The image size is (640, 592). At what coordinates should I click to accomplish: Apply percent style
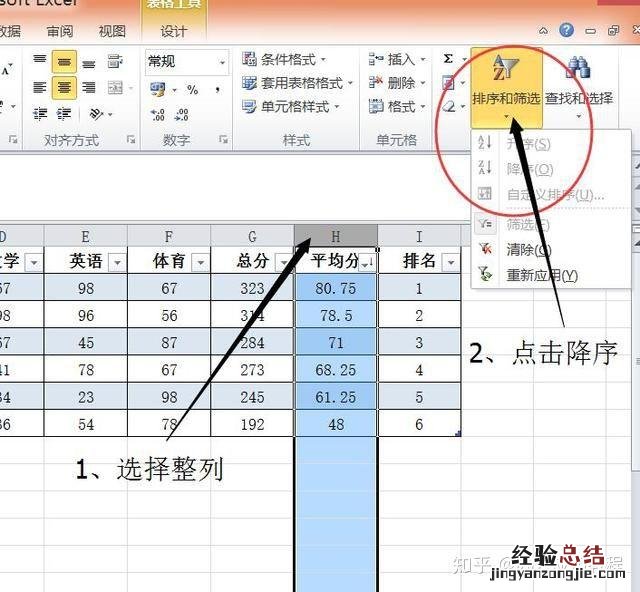tap(192, 89)
